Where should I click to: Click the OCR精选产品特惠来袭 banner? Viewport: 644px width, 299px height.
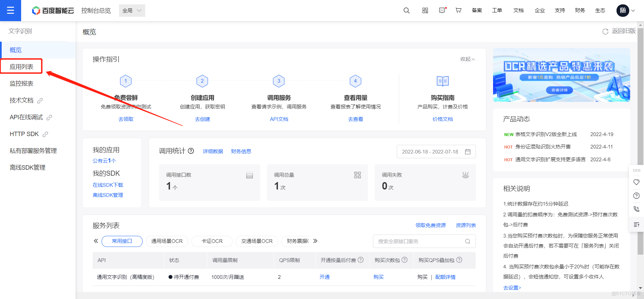coord(561,75)
